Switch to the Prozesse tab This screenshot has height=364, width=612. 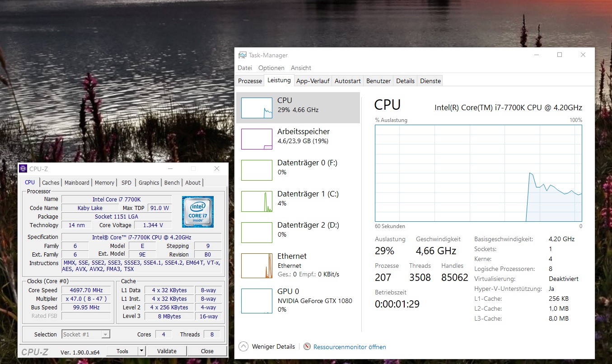(250, 81)
